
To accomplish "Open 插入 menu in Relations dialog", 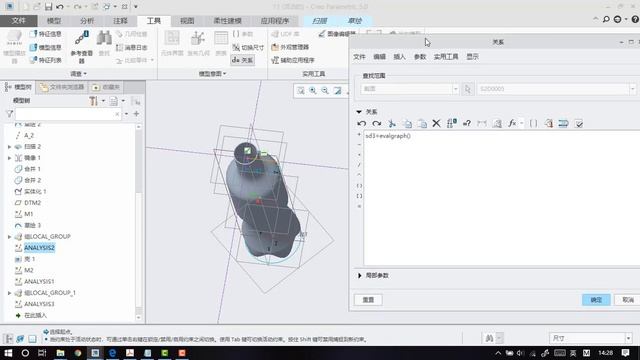I will (x=399, y=57).
